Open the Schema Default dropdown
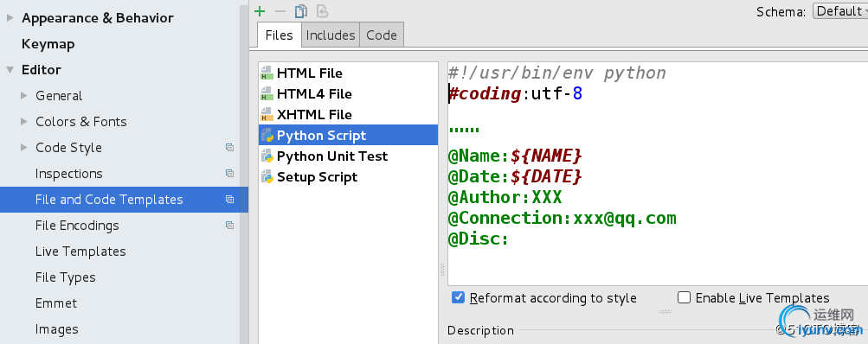This screenshot has height=344, width=868. [840, 11]
